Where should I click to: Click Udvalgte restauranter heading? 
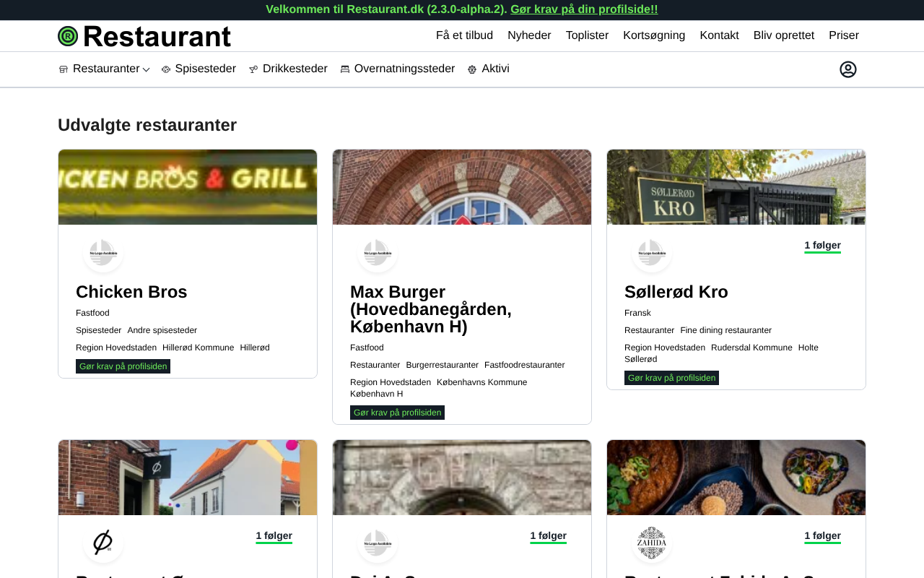[x=147, y=125]
